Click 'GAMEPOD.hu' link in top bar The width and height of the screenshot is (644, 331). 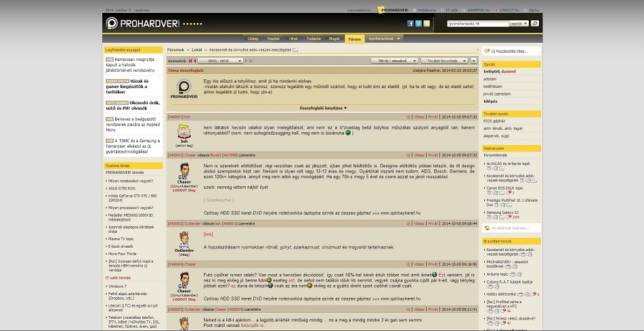click(x=479, y=10)
